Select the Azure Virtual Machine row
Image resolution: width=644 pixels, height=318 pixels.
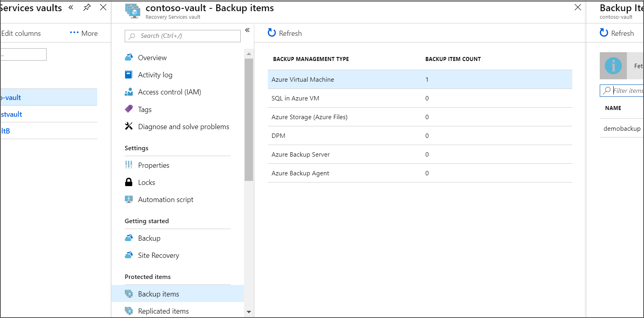(x=420, y=79)
